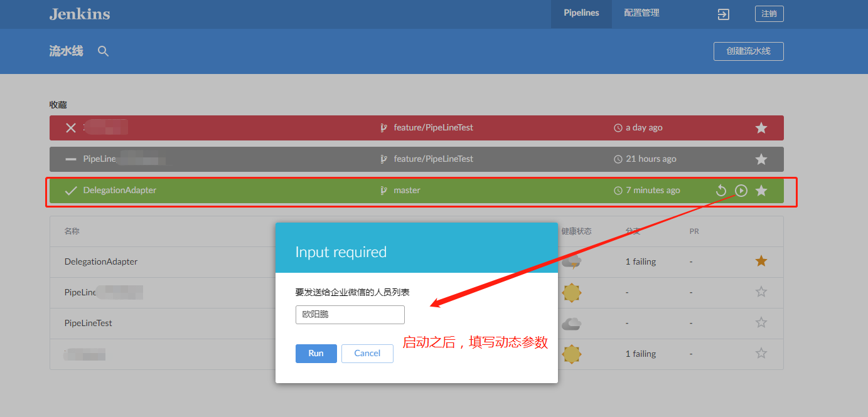Screen dimensions: 868x417
Task: Click the Jenkins logo in the header
Action: (x=80, y=13)
